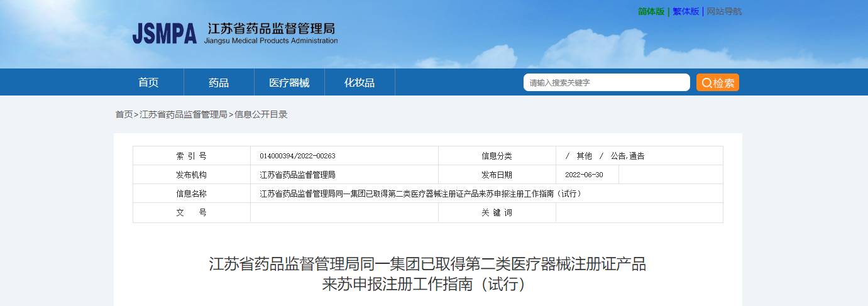Click 江苏省药品监督管理局 in the breadcrumb
This screenshot has height=306, width=868.
click(184, 114)
